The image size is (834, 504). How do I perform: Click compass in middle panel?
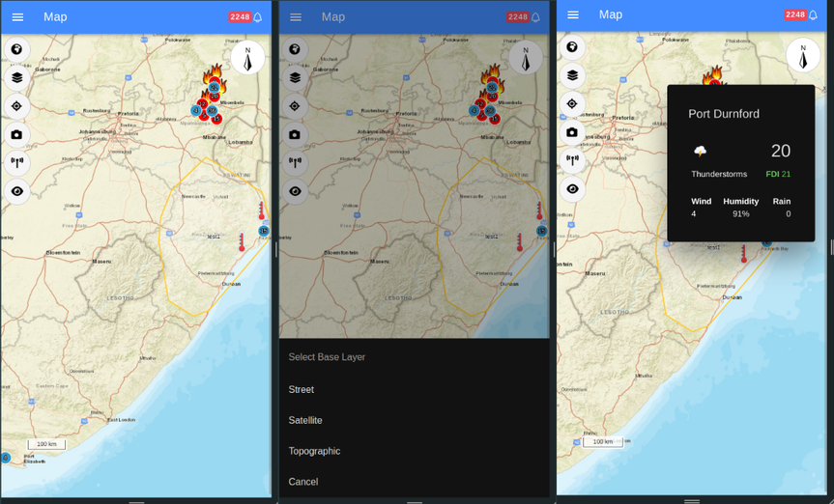(526, 57)
